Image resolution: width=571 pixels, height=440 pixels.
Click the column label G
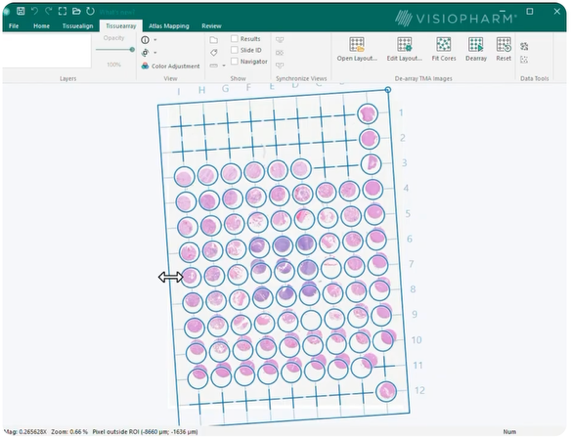(225, 89)
